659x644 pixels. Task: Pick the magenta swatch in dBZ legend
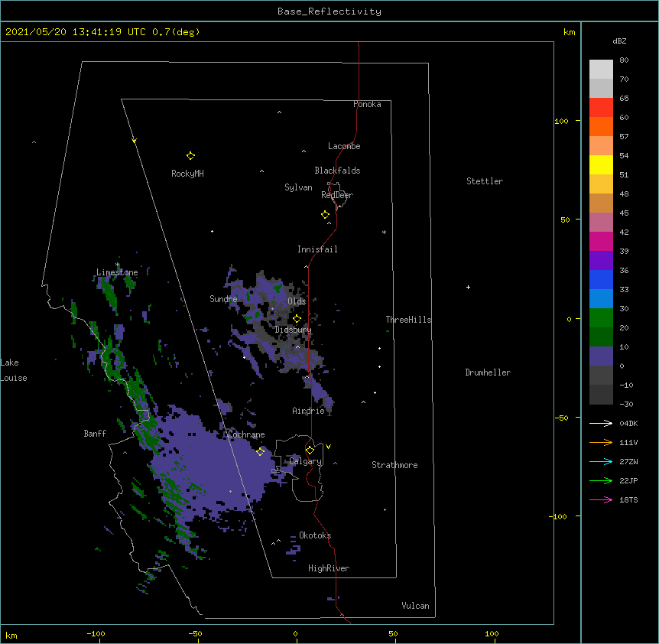[x=601, y=241]
